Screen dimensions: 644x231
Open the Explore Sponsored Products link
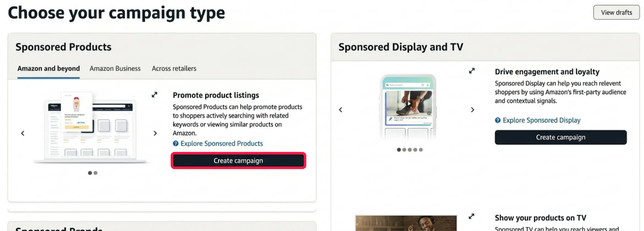coord(222,143)
